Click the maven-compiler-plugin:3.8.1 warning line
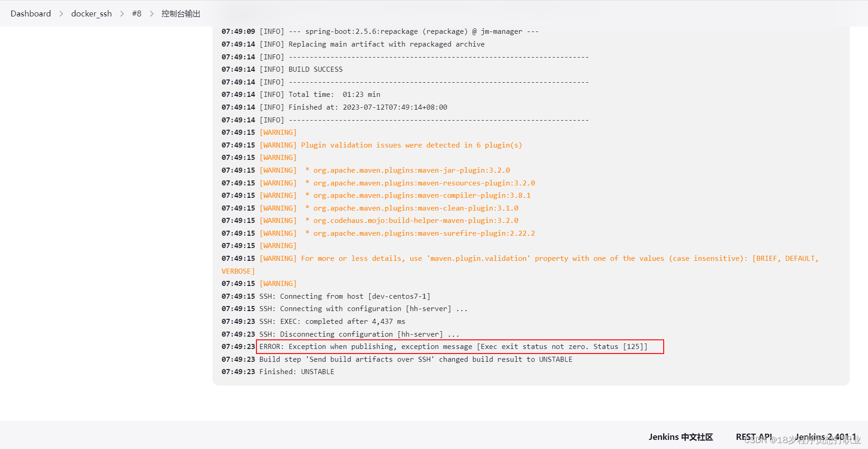 click(376, 195)
